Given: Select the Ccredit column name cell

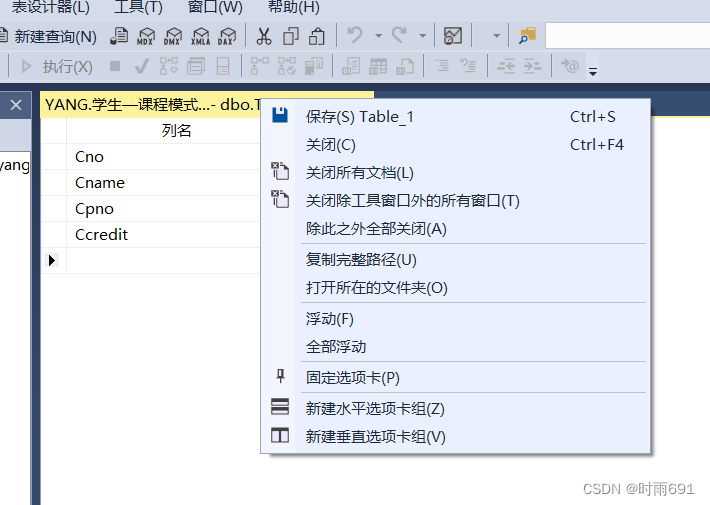Looking at the screenshot, I should (163, 234).
